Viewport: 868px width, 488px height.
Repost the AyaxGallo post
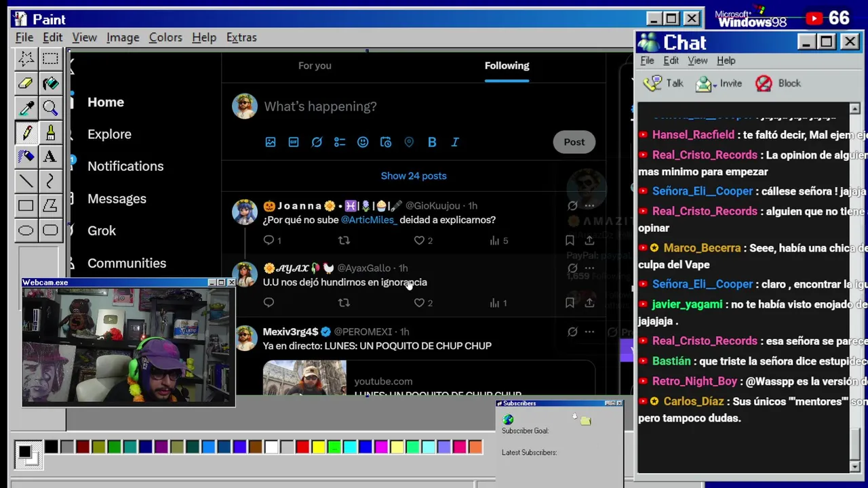(x=344, y=303)
